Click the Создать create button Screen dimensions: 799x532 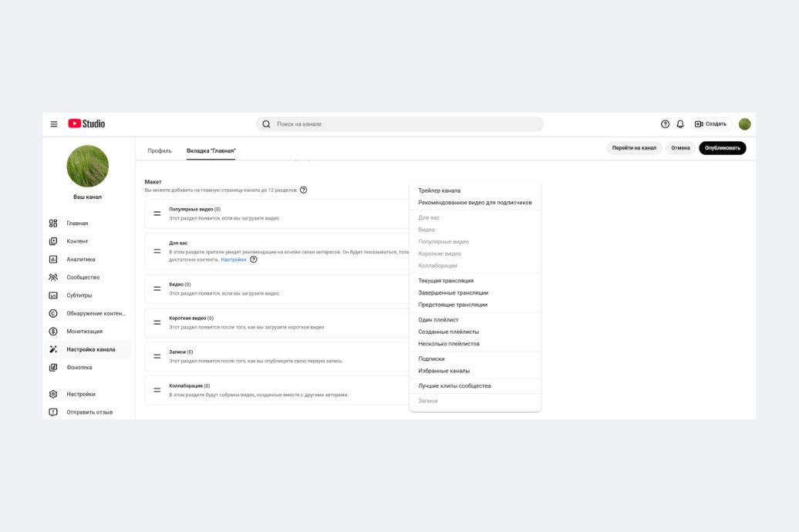coord(710,124)
